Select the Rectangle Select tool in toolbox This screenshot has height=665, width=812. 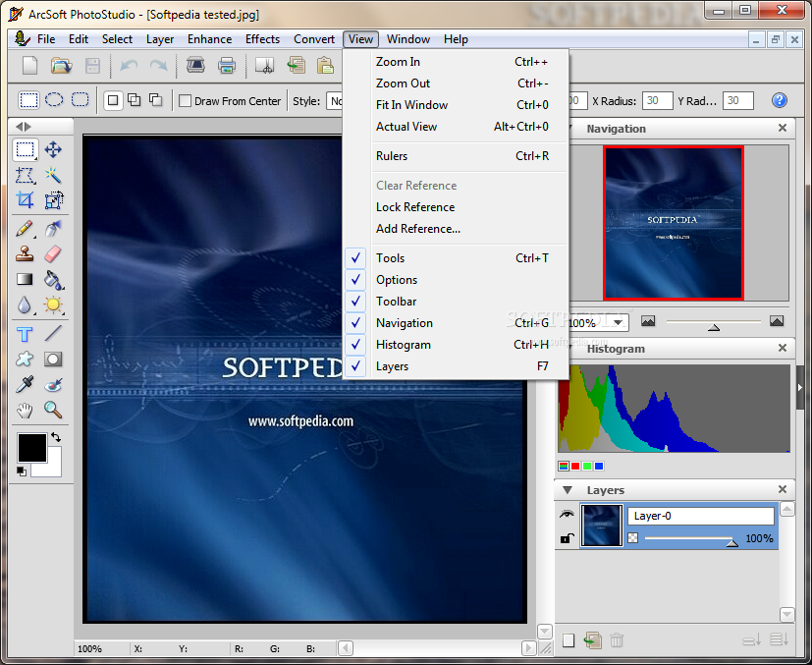[x=25, y=149]
